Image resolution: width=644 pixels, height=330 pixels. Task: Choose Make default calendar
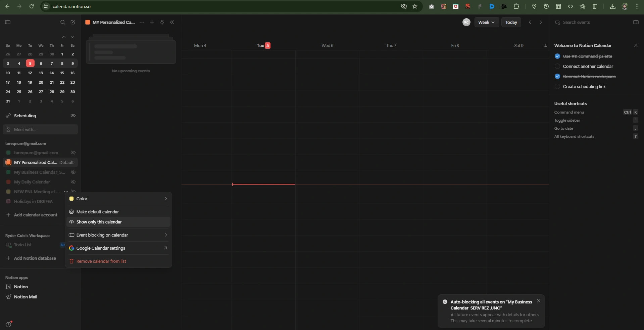point(118,212)
